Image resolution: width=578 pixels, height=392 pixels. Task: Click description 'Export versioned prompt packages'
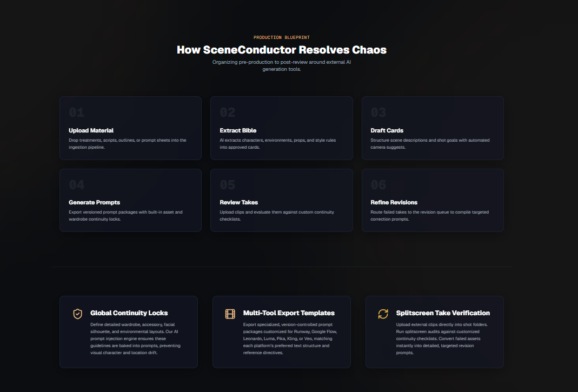tap(125, 216)
